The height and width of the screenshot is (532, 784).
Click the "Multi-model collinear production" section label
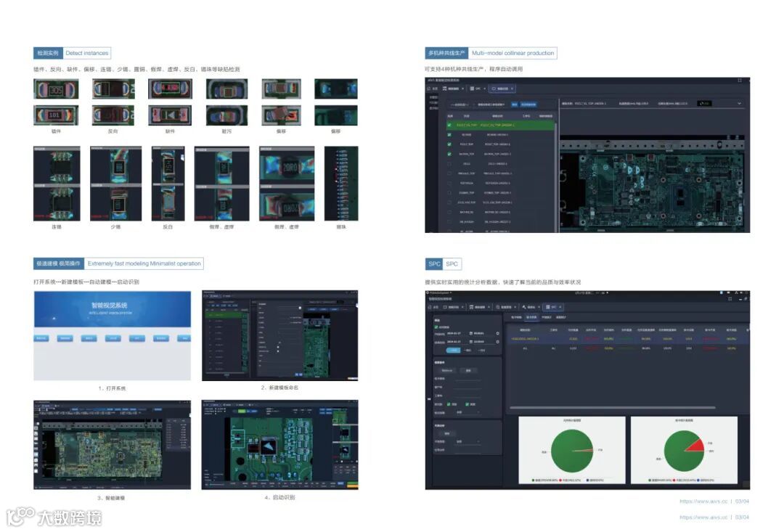click(x=513, y=53)
